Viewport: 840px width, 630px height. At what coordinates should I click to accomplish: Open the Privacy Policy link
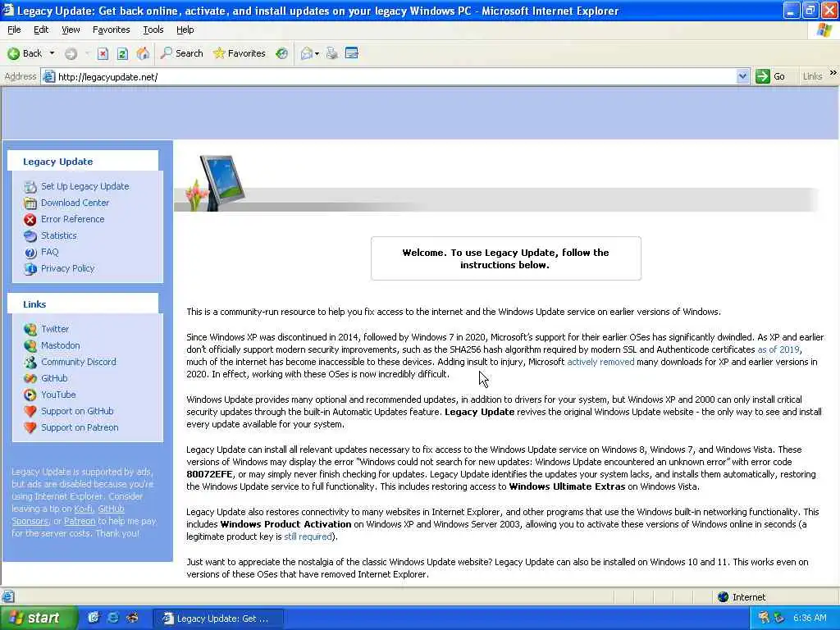[67, 268]
